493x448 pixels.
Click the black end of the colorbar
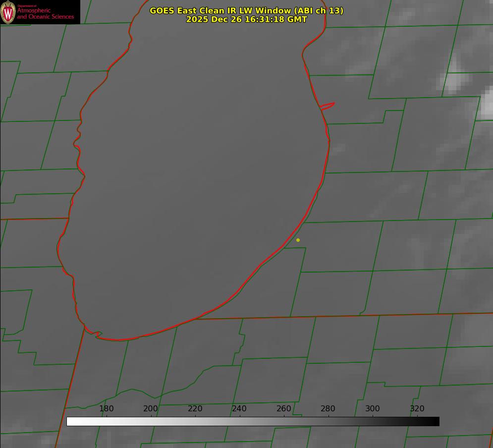pos(435,422)
